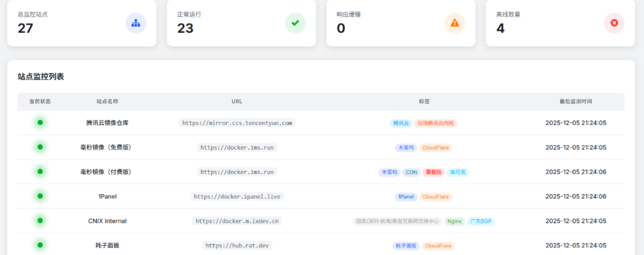Open URL https://hub.rat.dev

[237, 245]
